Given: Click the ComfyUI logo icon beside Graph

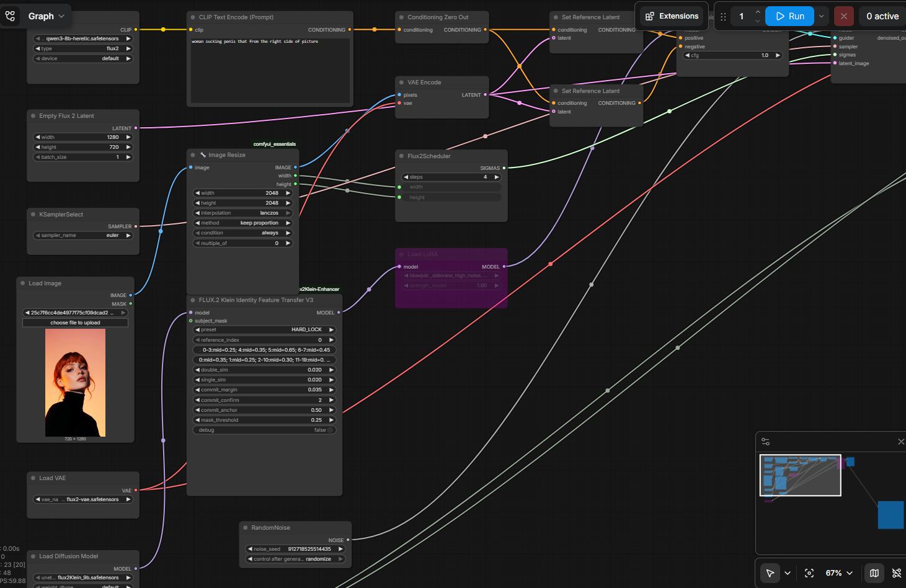Looking at the screenshot, I should 11,16.
